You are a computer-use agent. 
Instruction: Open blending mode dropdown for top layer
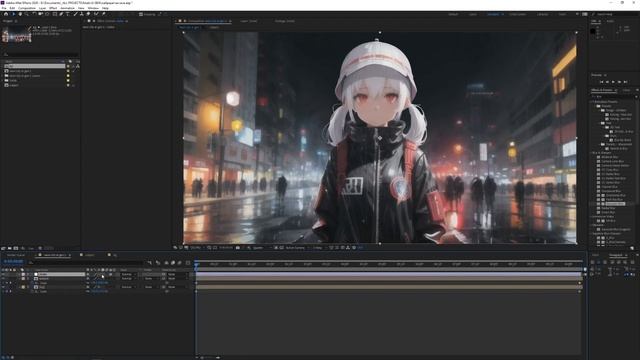pyautogui.click(x=128, y=274)
